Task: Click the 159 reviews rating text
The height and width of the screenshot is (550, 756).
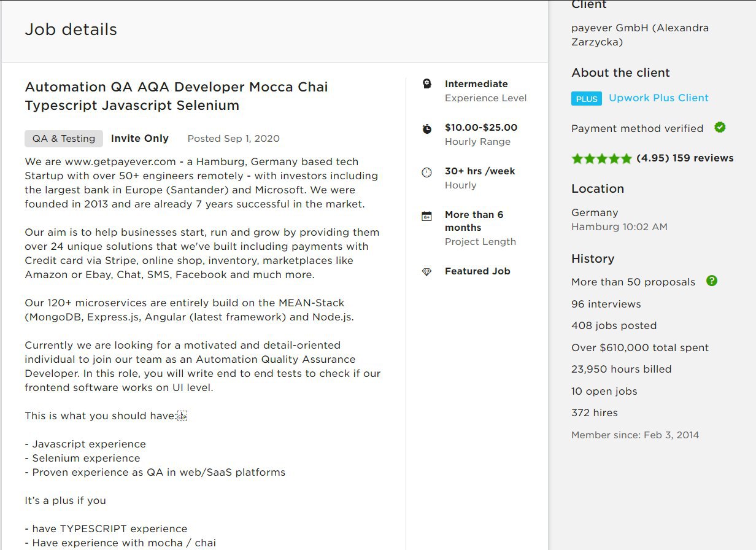Action: pos(685,158)
